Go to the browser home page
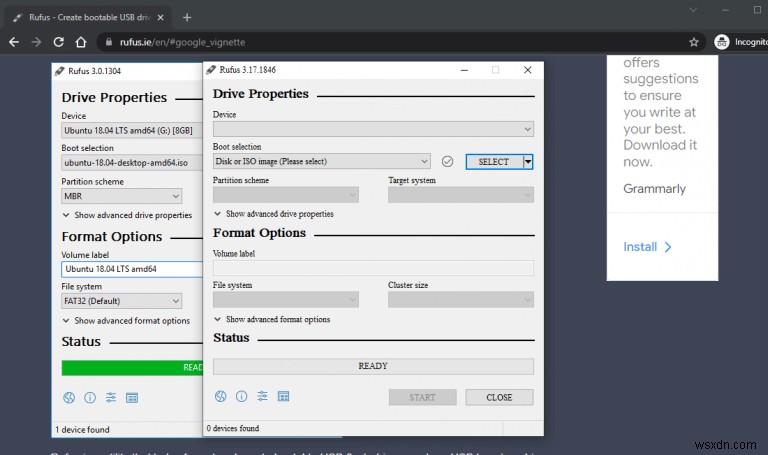Viewport: 768px width, 455px height. pyautogui.click(x=81, y=42)
